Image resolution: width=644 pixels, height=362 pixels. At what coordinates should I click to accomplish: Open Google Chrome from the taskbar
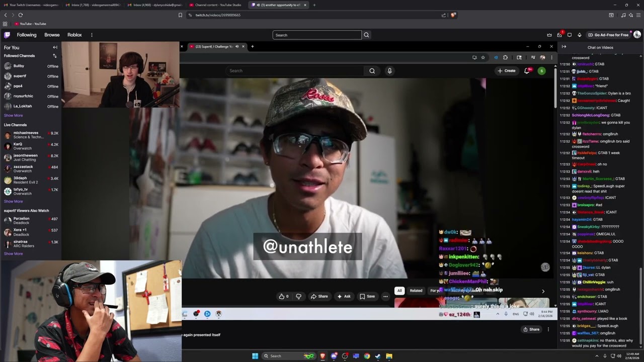tap(367, 356)
